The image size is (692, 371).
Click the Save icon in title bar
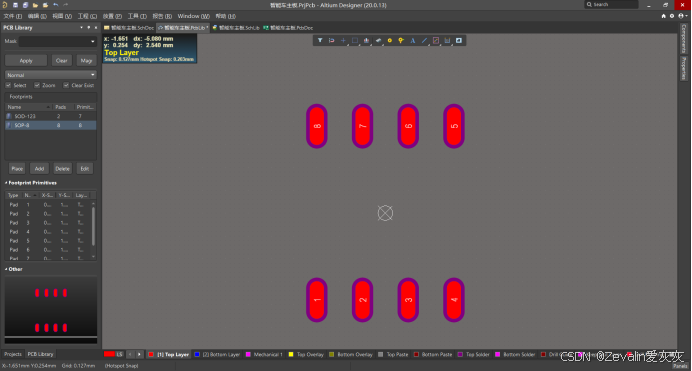tap(15, 5)
